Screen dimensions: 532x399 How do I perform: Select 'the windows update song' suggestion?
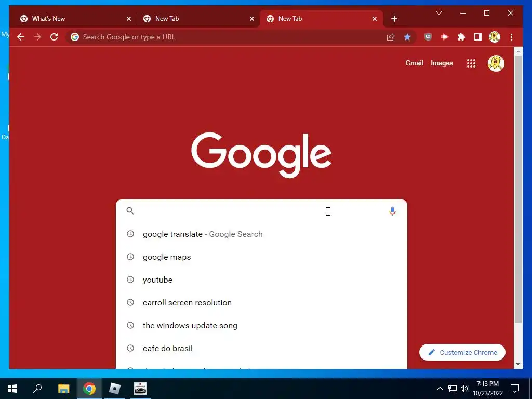(x=261, y=325)
